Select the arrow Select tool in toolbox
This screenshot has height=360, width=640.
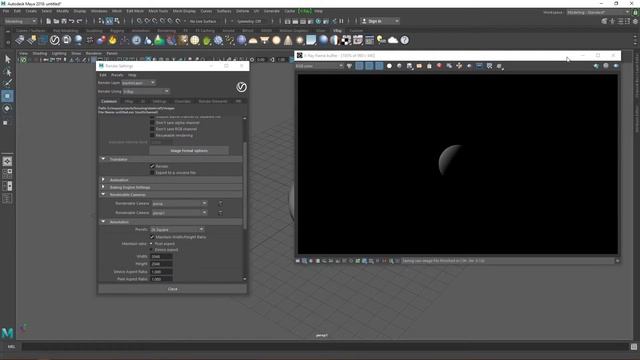pyautogui.click(x=7, y=60)
